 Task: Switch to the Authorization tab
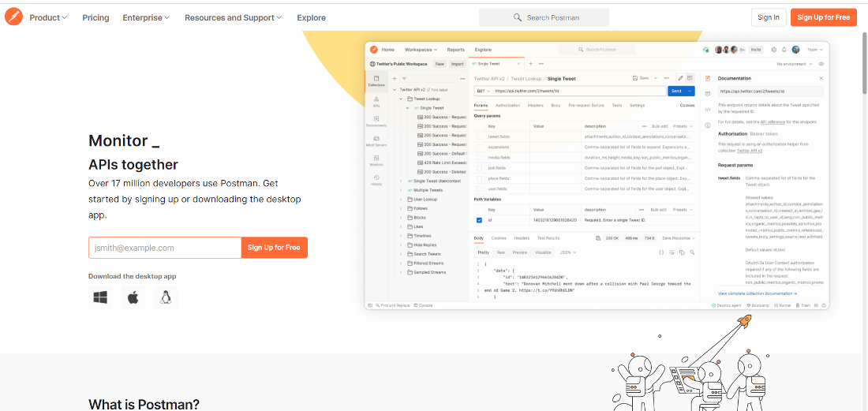coord(507,105)
